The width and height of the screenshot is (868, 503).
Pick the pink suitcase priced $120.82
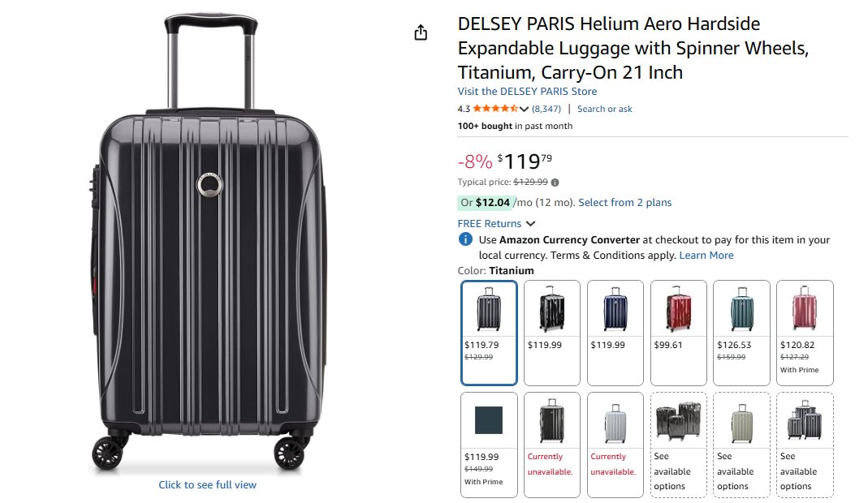(805, 332)
